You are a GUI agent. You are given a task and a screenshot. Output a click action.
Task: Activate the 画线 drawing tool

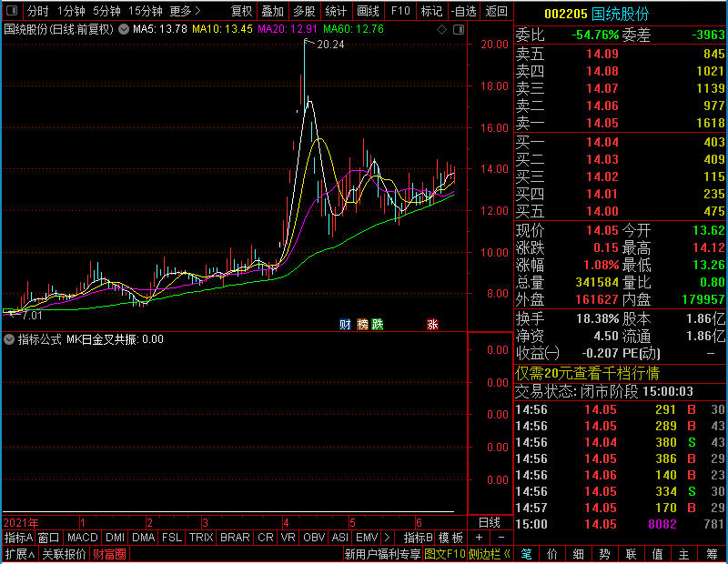(x=369, y=11)
